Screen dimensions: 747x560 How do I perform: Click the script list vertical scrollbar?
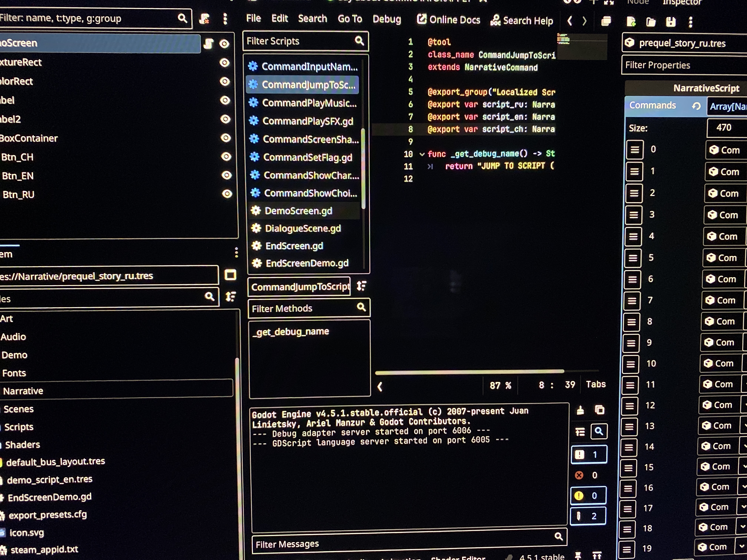point(363,169)
